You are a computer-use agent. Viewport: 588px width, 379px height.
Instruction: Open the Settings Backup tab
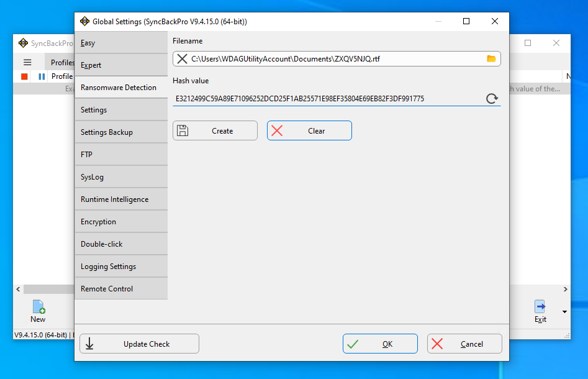[x=121, y=132]
